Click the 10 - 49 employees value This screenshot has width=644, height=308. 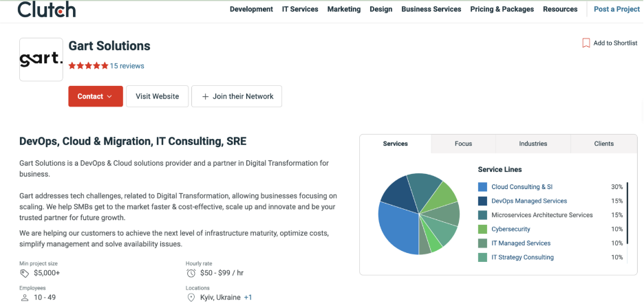tap(45, 297)
